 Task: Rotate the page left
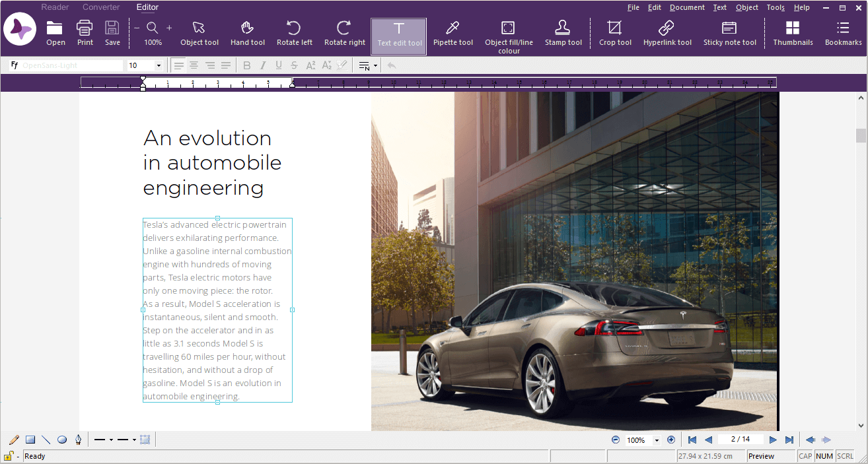[294, 33]
